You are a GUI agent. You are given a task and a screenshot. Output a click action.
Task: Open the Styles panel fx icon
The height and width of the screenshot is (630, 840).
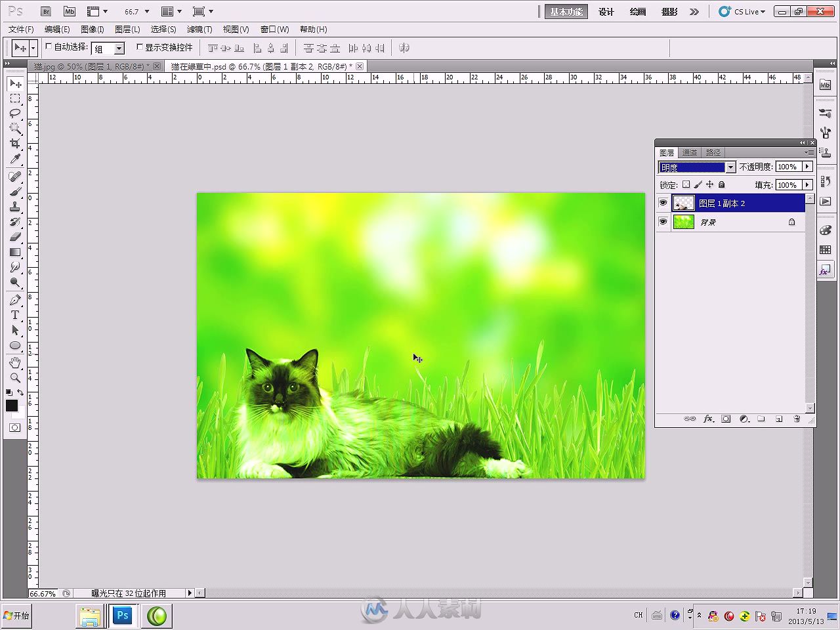(826, 270)
